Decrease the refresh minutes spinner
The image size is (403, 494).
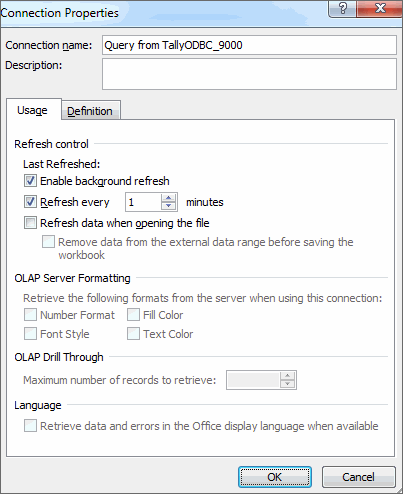(168, 206)
